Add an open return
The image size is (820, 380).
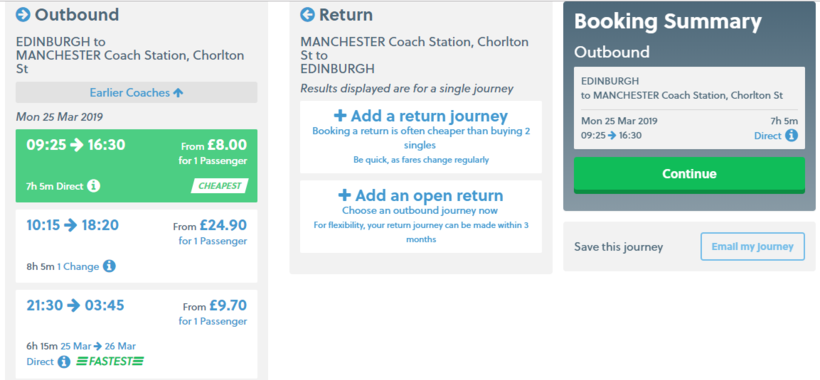[421, 217]
